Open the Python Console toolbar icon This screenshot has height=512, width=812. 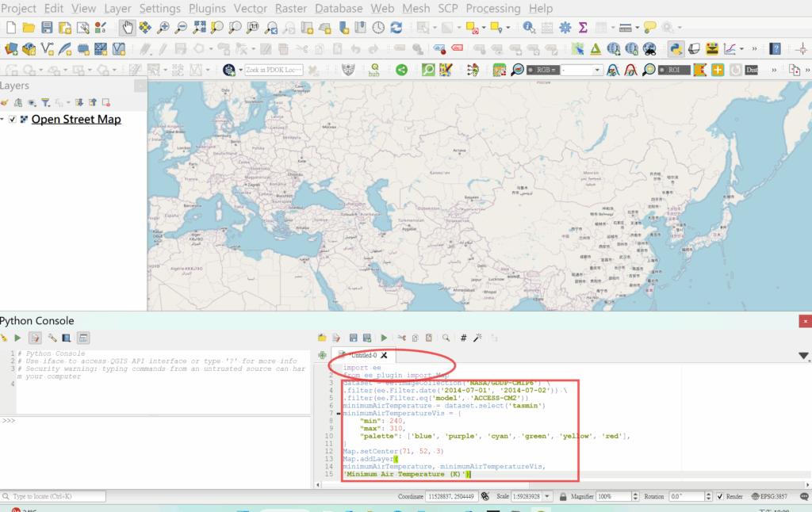click(676, 49)
